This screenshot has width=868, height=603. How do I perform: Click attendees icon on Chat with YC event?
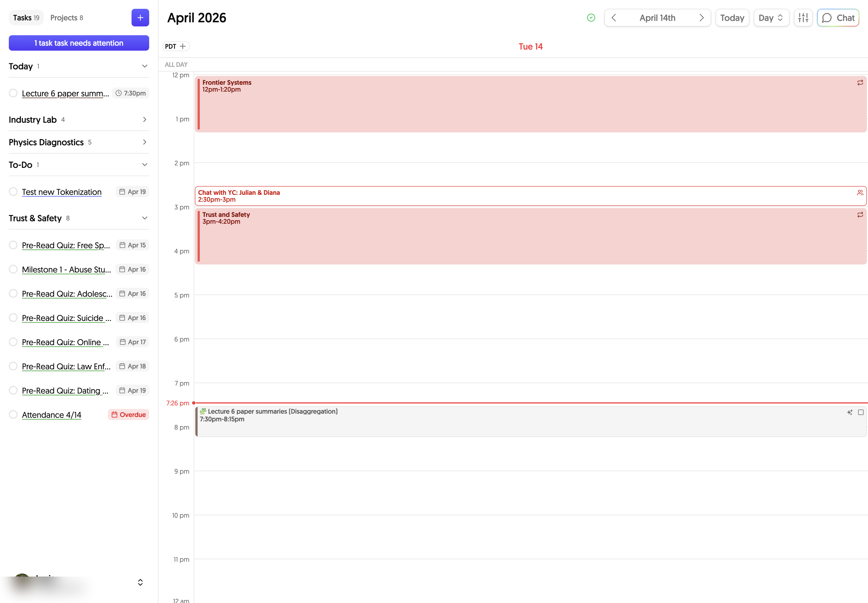coord(860,193)
